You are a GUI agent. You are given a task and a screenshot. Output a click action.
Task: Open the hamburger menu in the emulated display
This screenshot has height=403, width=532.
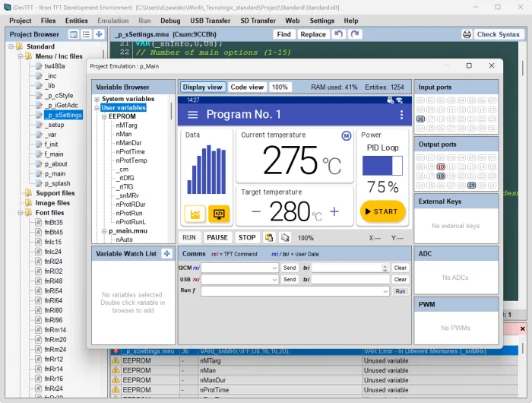click(193, 114)
